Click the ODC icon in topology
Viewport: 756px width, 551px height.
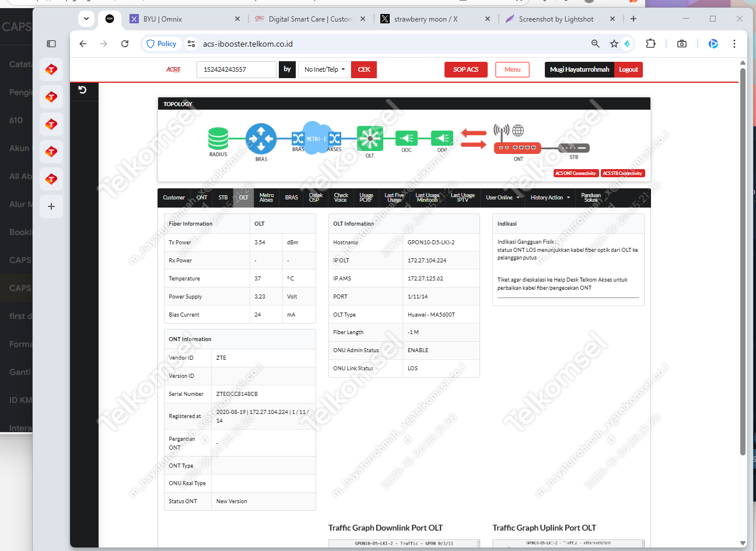click(x=407, y=138)
